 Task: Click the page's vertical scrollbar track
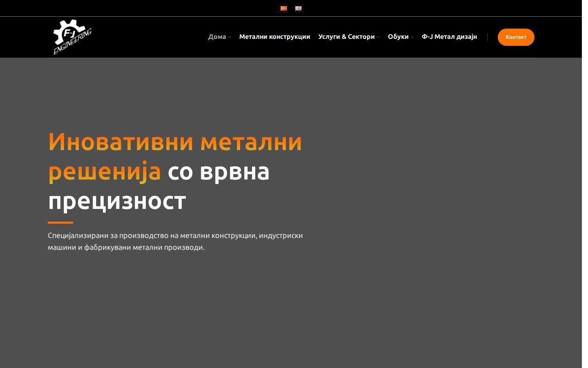[x=585, y=184]
